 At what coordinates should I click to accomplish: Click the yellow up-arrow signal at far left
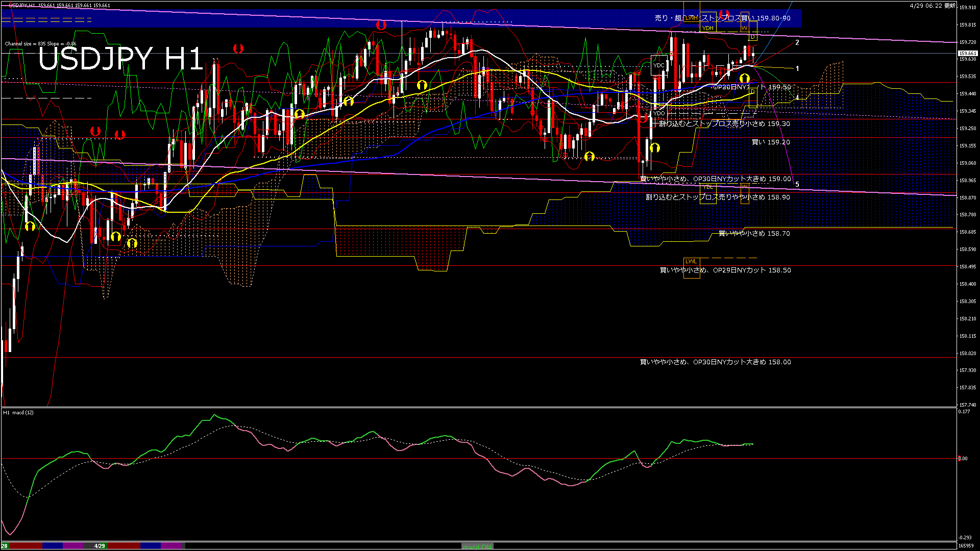point(30,226)
